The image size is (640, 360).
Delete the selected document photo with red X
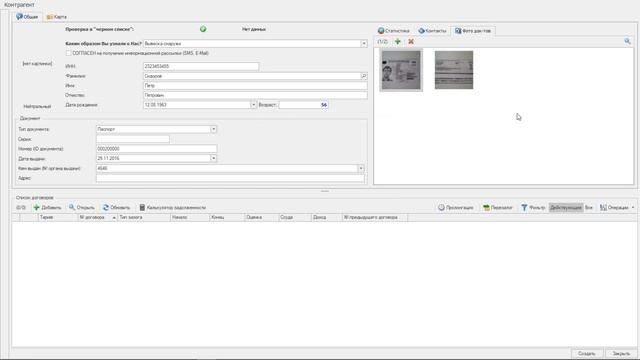tap(411, 42)
